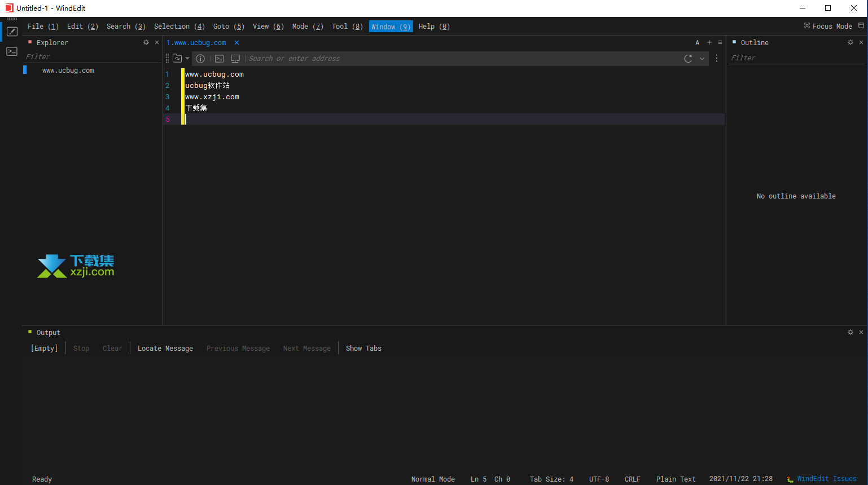Open the Goto (5) menu
This screenshot has width=868, height=485.
click(x=229, y=27)
